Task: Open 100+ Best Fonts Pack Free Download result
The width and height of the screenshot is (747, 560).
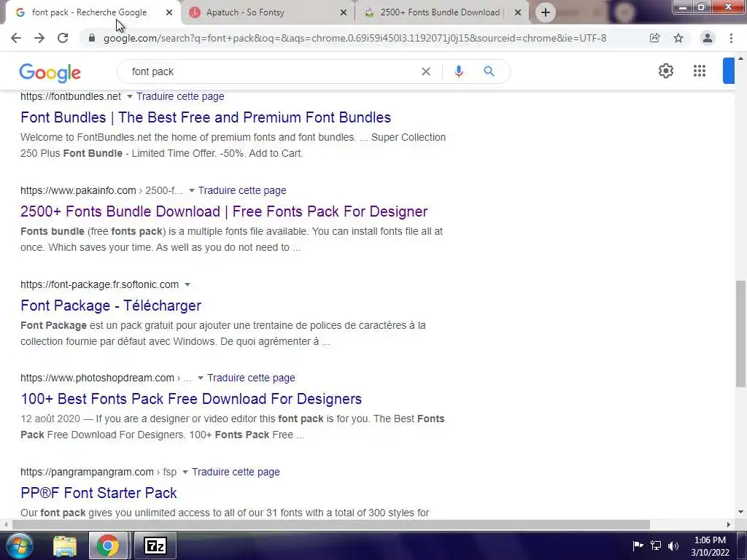Action: 191,399
